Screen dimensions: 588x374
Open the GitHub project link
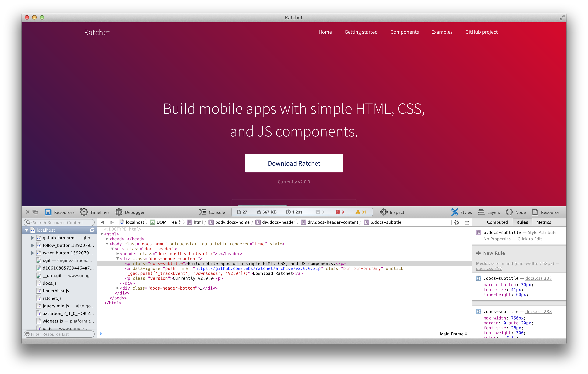(481, 32)
